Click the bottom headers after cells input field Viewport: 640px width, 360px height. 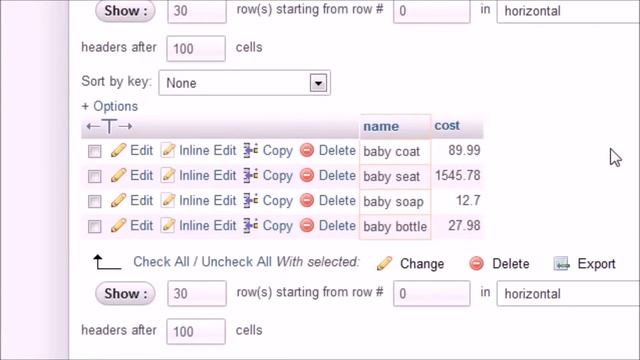(196, 331)
